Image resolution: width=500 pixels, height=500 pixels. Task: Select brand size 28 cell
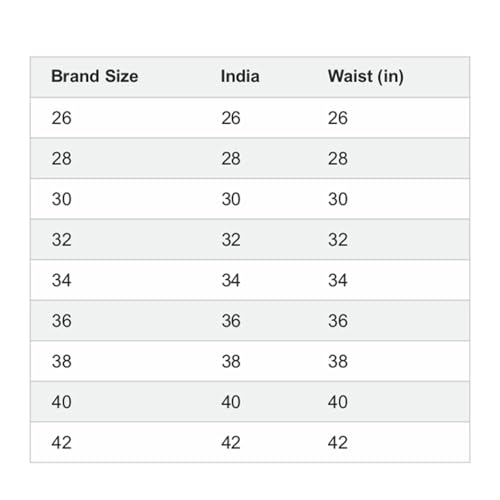(x=61, y=159)
